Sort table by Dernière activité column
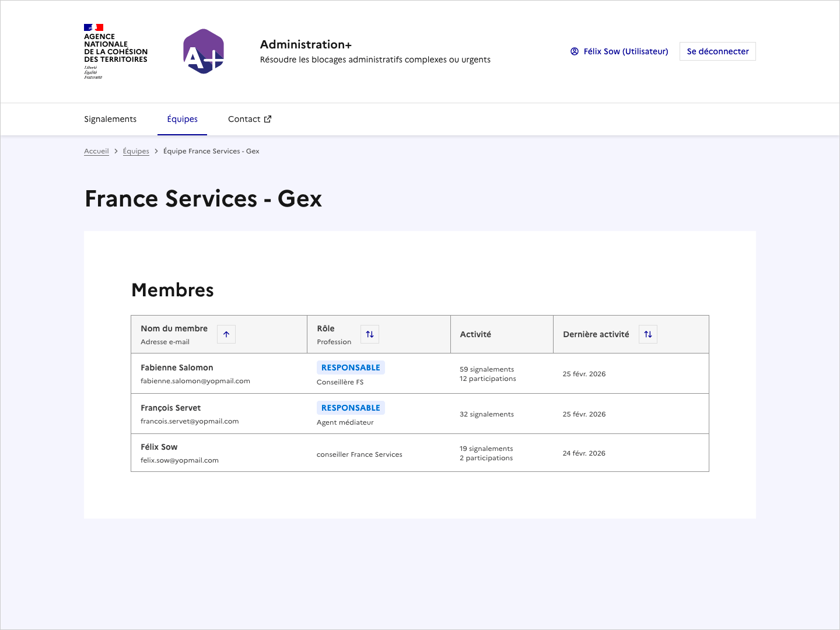 (648, 334)
